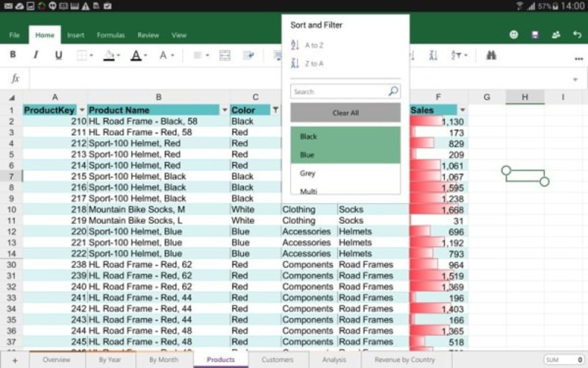Open the Customers sheet tab

tap(277, 359)
